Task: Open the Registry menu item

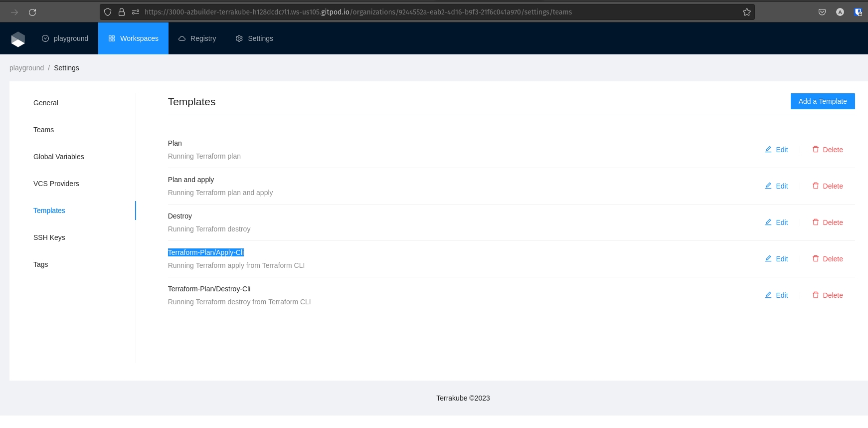Action: pos(197,38)
